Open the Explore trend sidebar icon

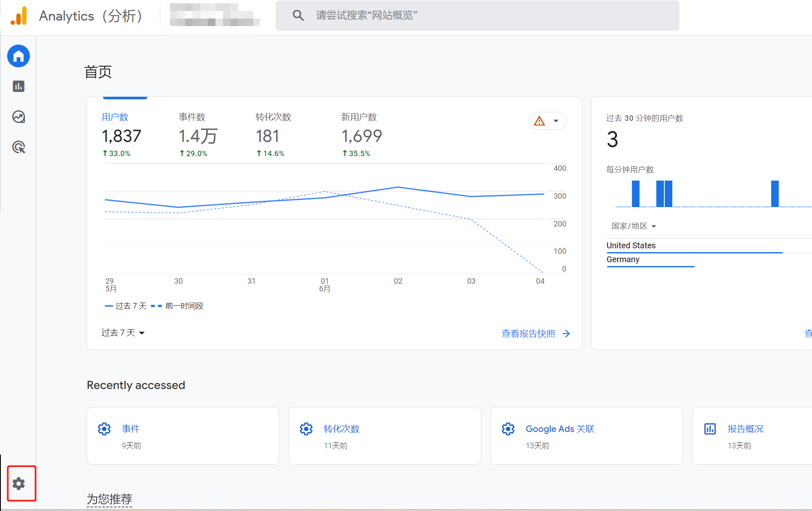point(19,117)
